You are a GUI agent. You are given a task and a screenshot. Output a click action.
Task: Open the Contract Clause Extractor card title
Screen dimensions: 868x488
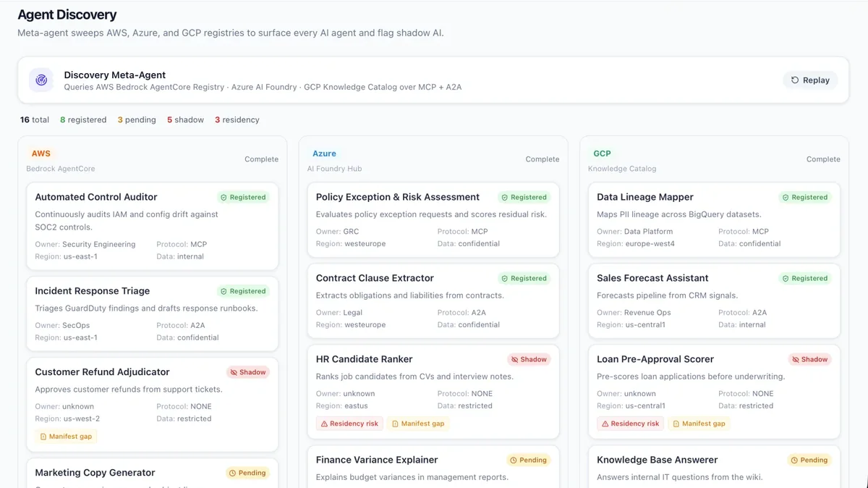pyautogui.click(x=375, y=278)
